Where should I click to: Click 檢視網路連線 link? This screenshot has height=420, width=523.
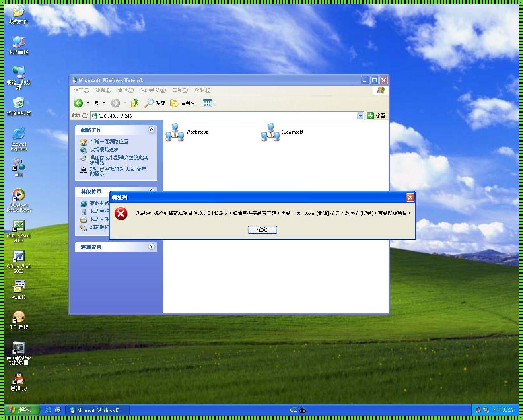(x=104, y=150)
